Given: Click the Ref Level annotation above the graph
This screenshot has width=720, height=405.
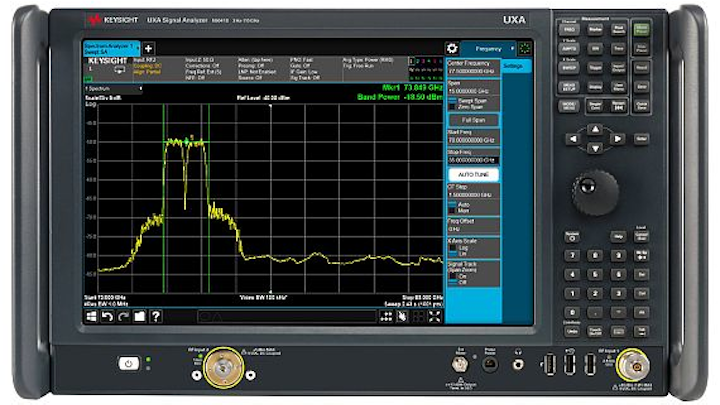Looking at the screenshot, I should click(263, 98).
